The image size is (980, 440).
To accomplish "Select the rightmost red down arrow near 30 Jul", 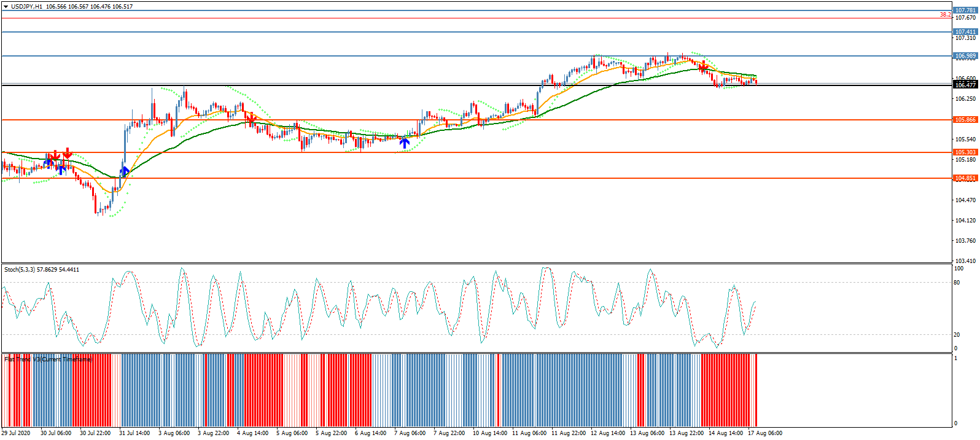I will pyautogui.click(x=68, y=152).
